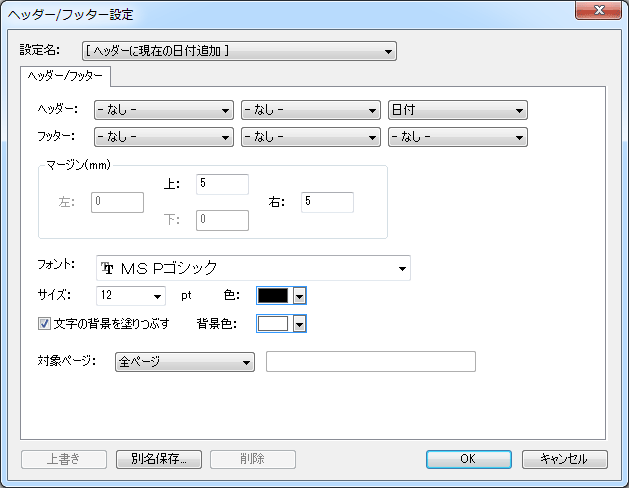Image resolution: width=629 pixels, height=488 pixels.
Task: Toggle 文字の背景を塗りつぶす checkbox
Action: (44, 323)
